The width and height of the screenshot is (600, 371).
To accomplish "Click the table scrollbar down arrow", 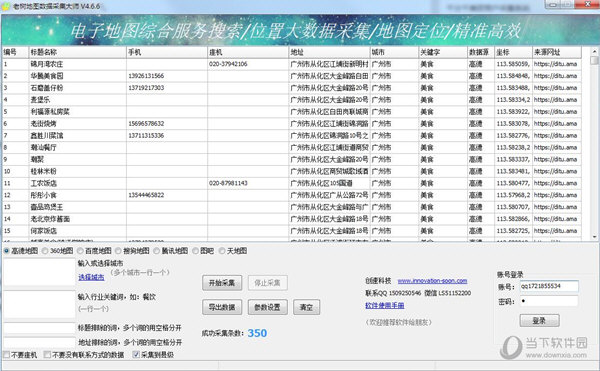I will [594, 237].
